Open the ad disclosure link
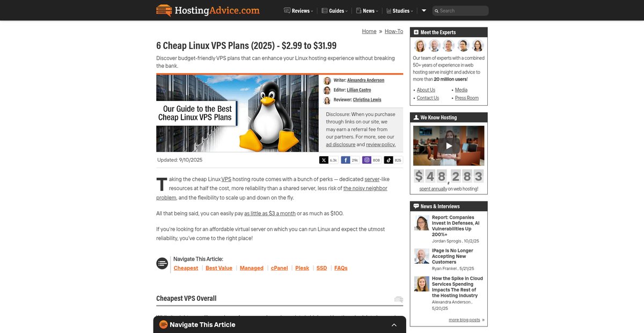The image size is (644, 333). pos(340,144)
